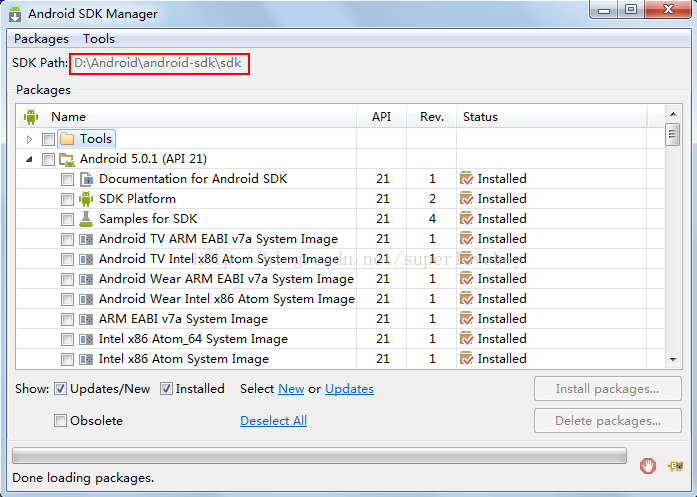Screen dimensions: 697x497
Task: Click the Intel x86 Atom System Image icon
Action: 86,360
